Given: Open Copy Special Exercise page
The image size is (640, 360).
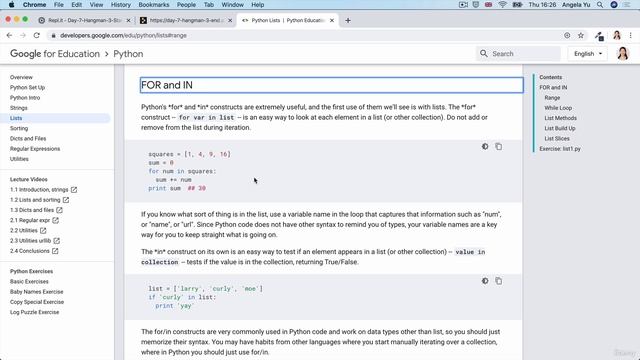Looking at the screenshot, I should click(37, 302).
